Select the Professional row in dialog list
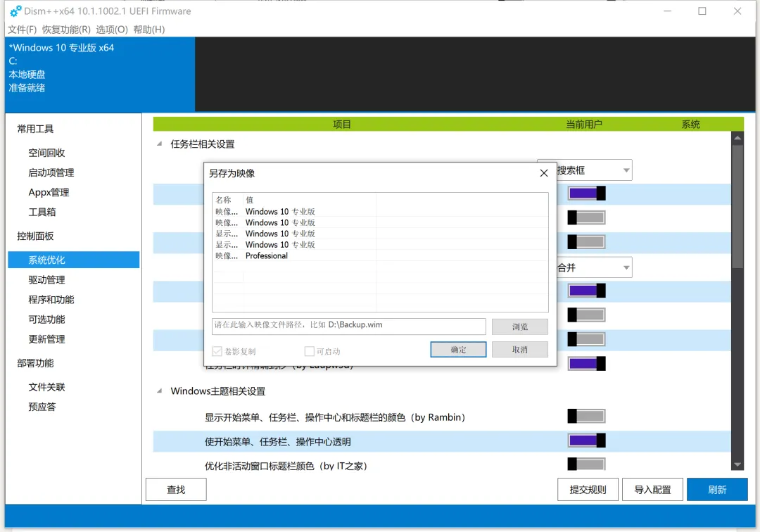The image size is (760, 532). [x=381, y=256]
